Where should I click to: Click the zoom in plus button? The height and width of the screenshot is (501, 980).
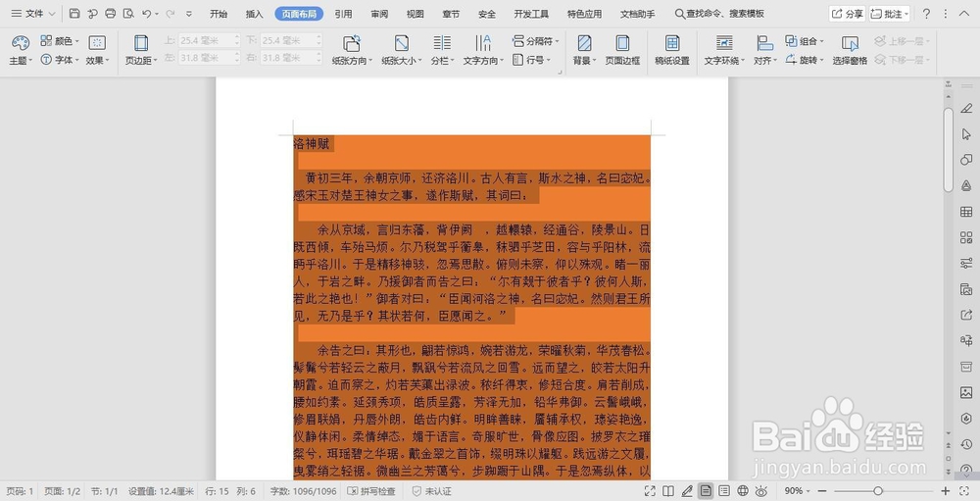(x=946, y=491)
